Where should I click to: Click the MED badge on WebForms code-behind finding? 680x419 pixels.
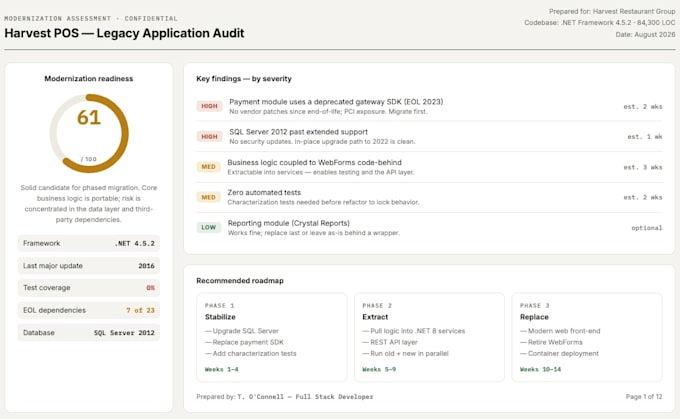click(209, 167)
